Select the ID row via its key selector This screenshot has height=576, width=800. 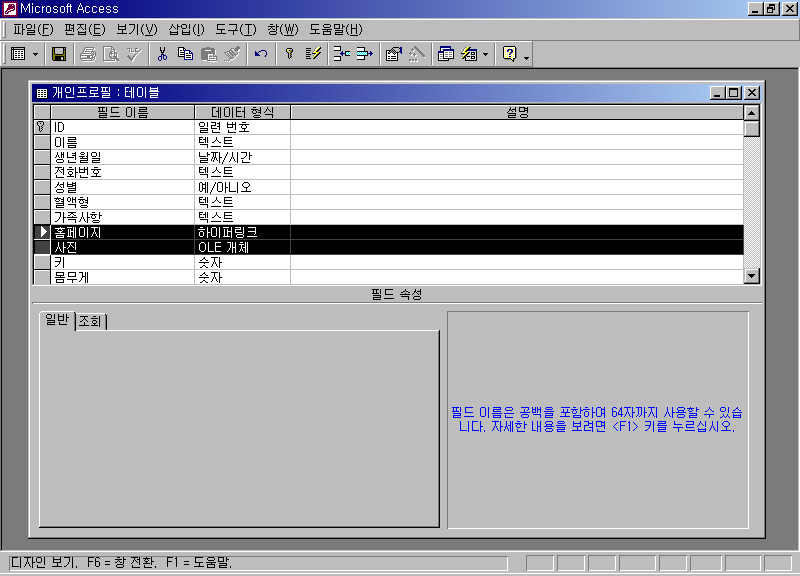coord(42,127)
